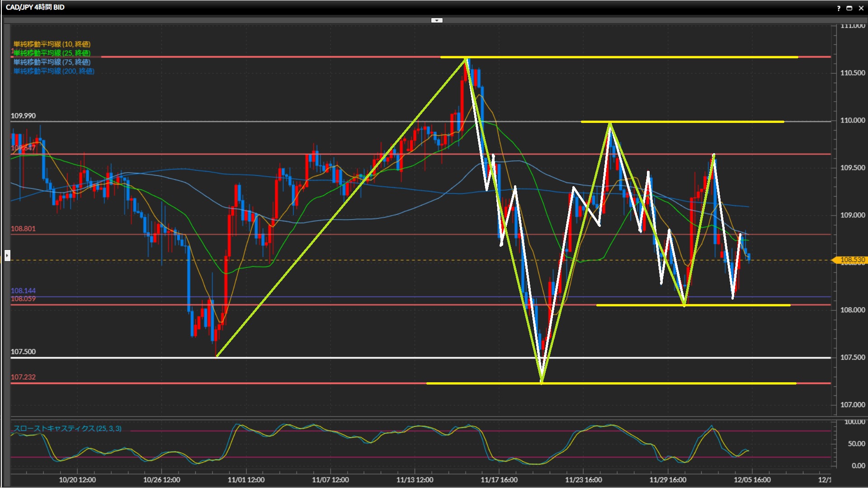
Task: Click the slow stochastics (25,3,3) indicator label
Action: point(67,428)
